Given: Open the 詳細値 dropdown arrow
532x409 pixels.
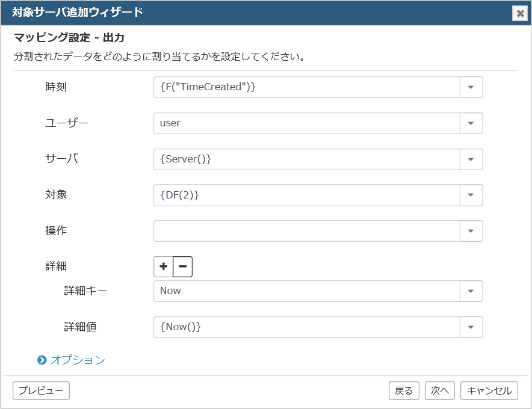Looking at the screenshot, I should click(471, 327).
